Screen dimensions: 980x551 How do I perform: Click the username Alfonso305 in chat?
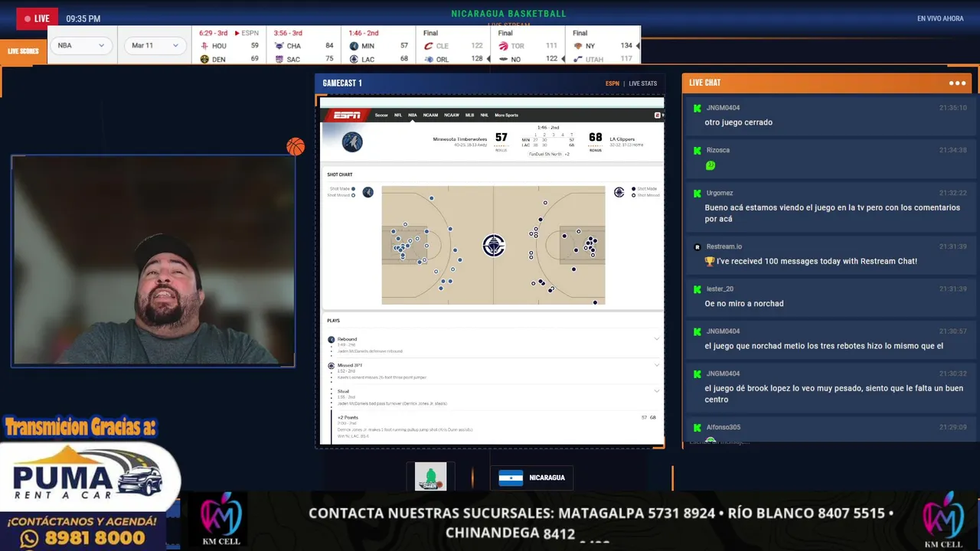tap(723, 427)
